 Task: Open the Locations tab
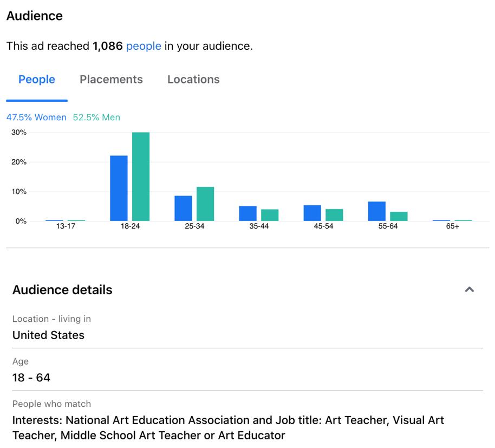tap(193, 79)
